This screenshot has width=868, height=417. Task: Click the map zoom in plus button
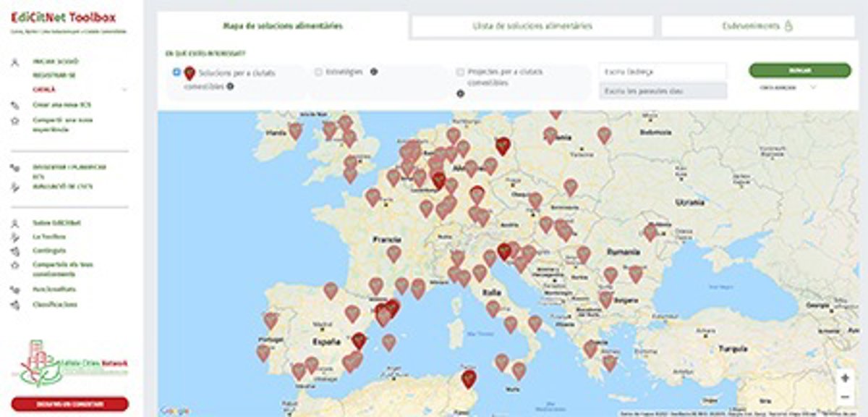(845, 378)
